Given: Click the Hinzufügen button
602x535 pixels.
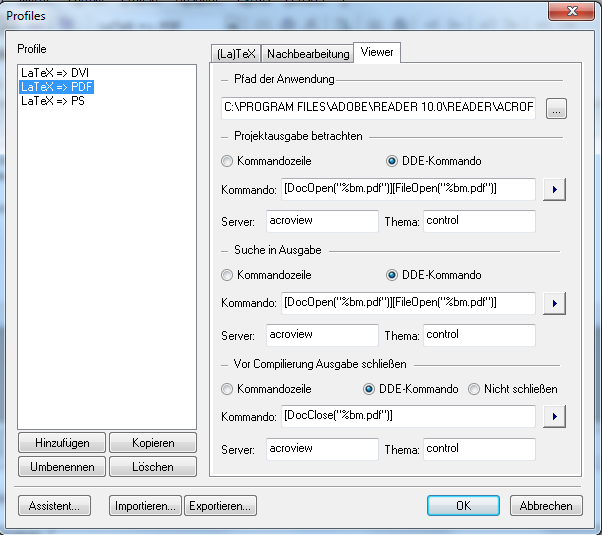Looking at the screenshot, I should [x=62, y=443].
